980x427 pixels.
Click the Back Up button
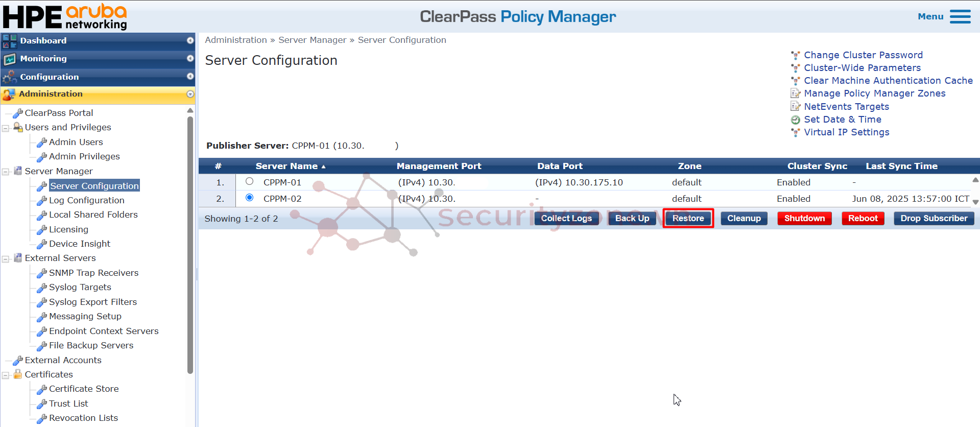tap(632, 219)
